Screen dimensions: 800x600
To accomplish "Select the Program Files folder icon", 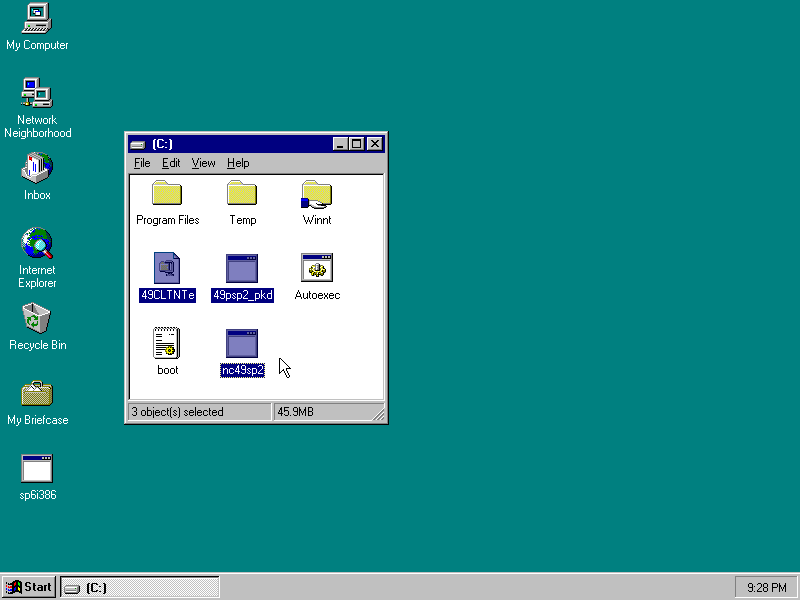I will (167, 193).
